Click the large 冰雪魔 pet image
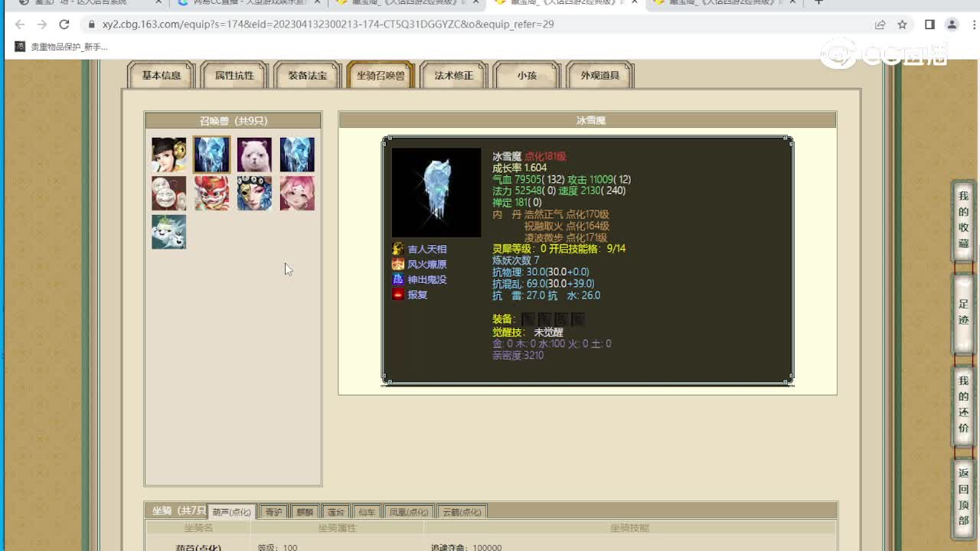The image size is (980, 551). [436, 192]
